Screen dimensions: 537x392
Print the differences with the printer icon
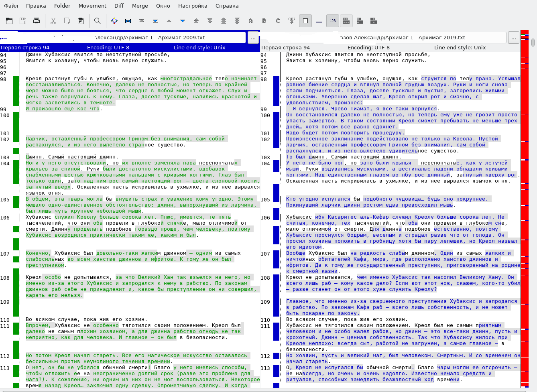(x=37, y=21)
